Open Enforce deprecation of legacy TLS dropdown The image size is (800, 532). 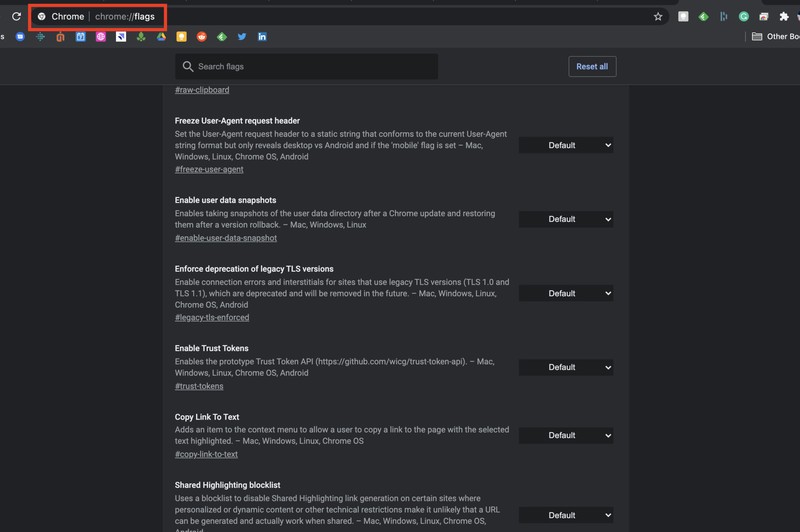tap(566, 293)
